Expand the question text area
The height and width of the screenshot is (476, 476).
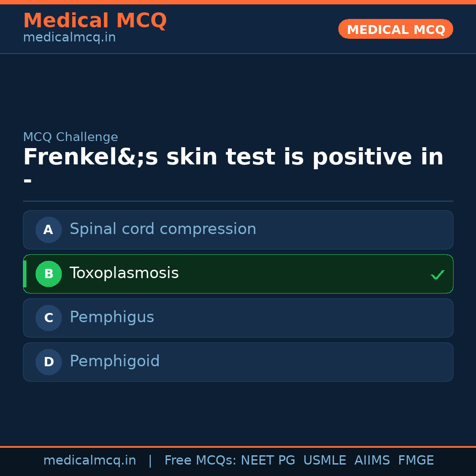[233, 167]
